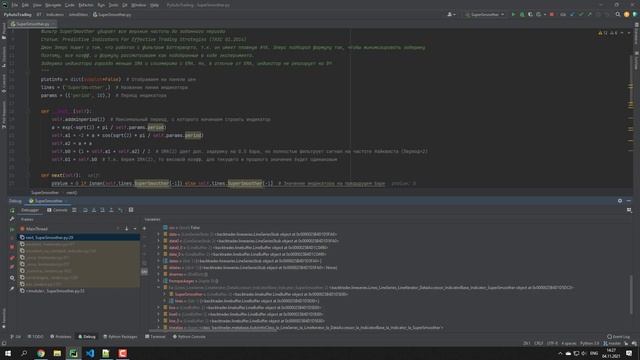Expand nested SuperSmoother LineBuffer node

[165, 294]
